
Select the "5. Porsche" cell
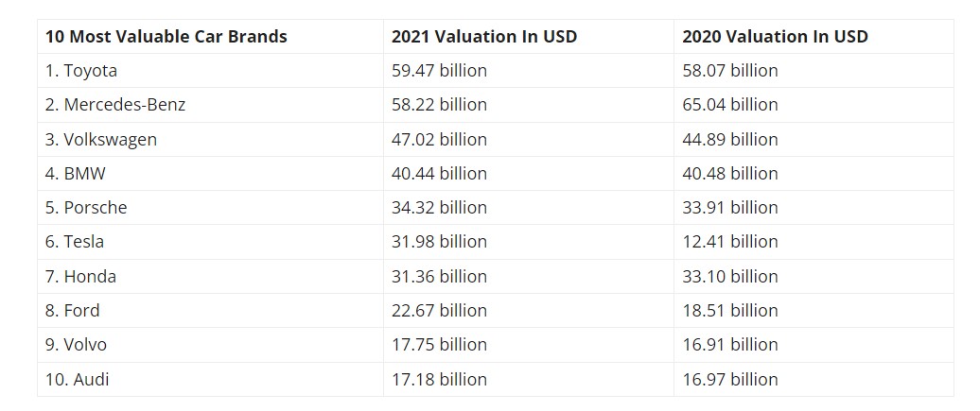(86, 208)
